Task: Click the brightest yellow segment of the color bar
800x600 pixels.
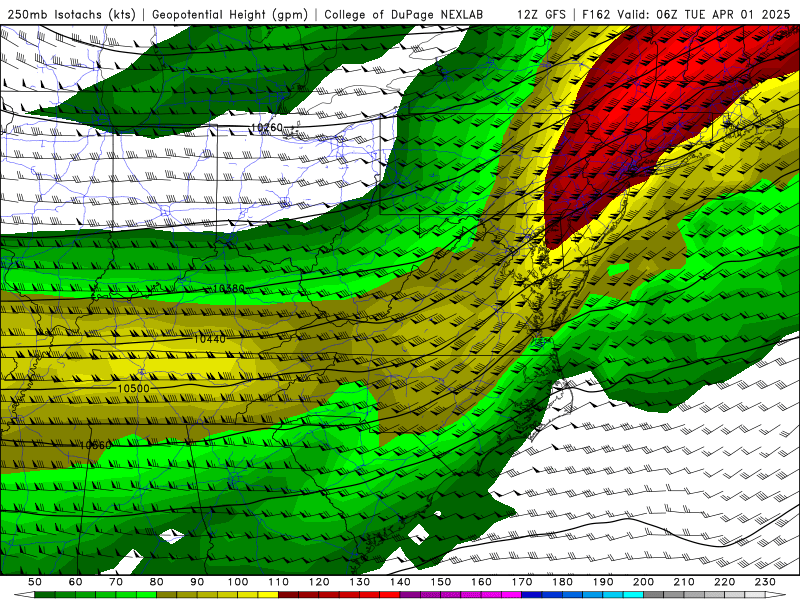Action: point(268,595)
